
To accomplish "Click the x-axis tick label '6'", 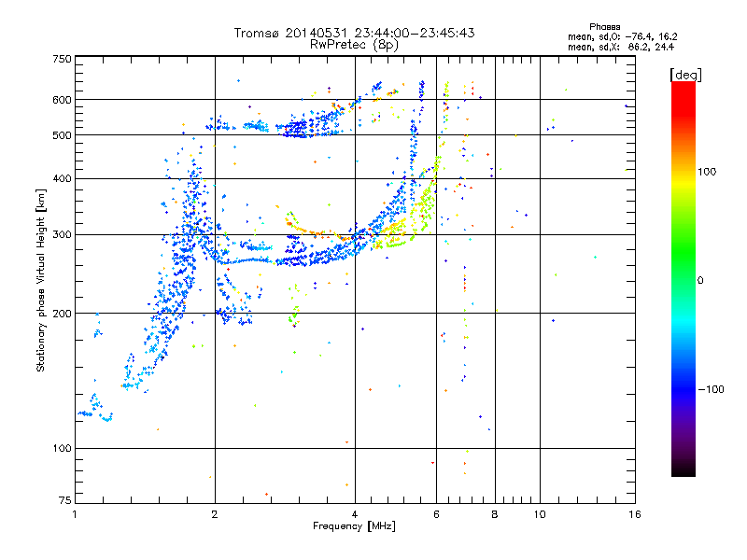I will point(436,514).
